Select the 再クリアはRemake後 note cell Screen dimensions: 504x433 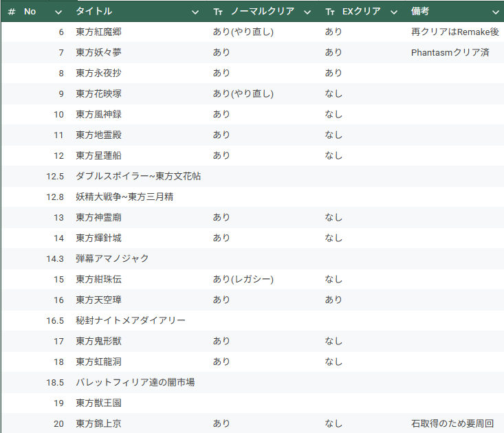tap(454, 32)
